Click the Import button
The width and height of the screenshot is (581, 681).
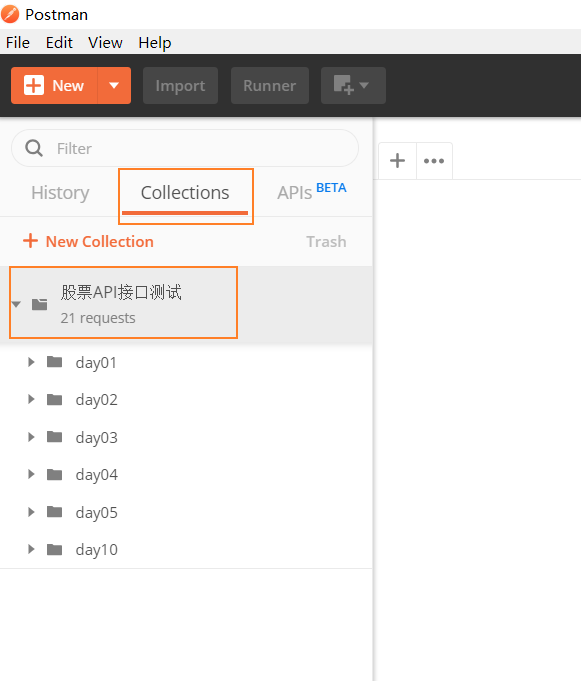[180, 86]
